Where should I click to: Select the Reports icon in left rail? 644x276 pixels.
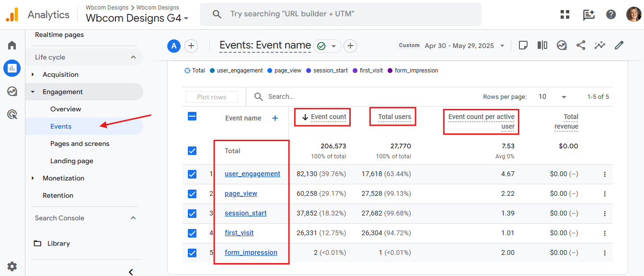point(12,68)
